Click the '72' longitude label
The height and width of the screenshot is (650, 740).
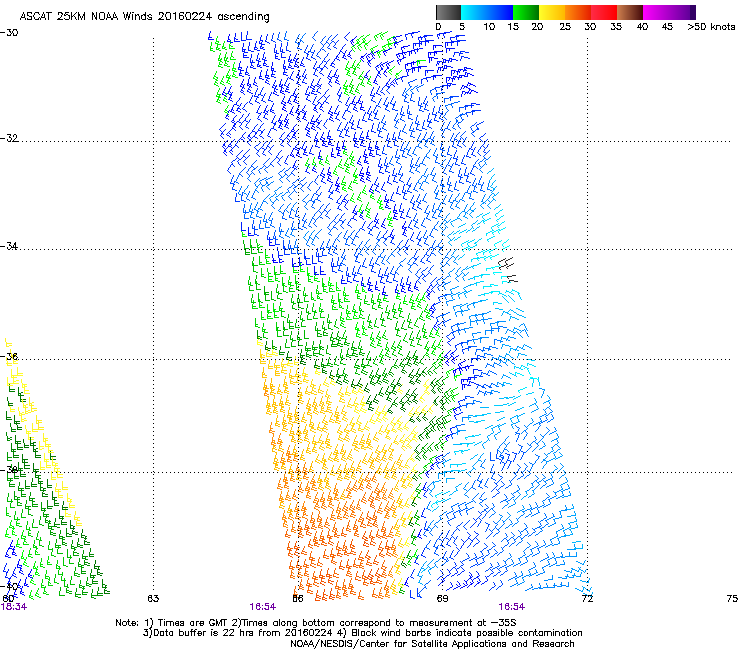pos(587,599)
